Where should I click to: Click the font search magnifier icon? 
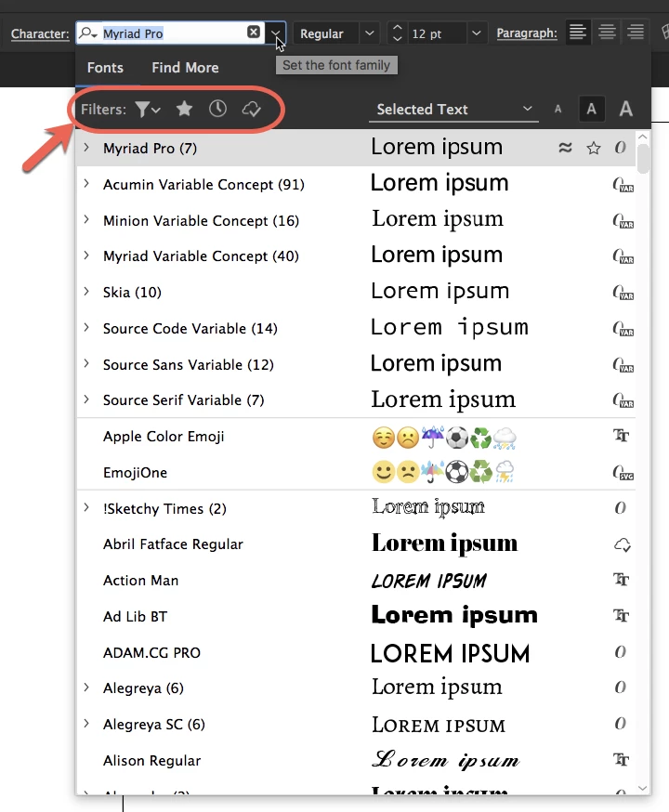[88, 33]
